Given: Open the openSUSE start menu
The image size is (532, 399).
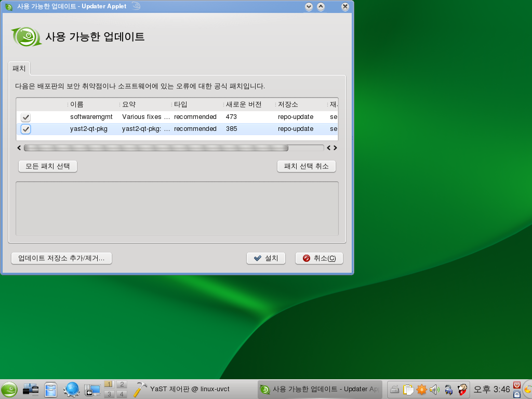Looking at the screenshot, I should [9, 389].
